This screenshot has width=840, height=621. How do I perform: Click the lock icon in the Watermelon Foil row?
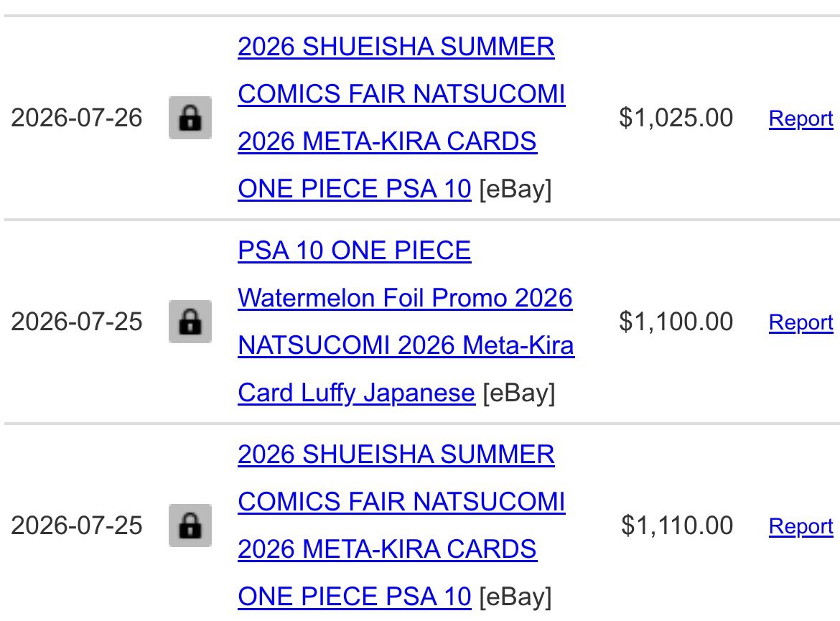point(190,322)
